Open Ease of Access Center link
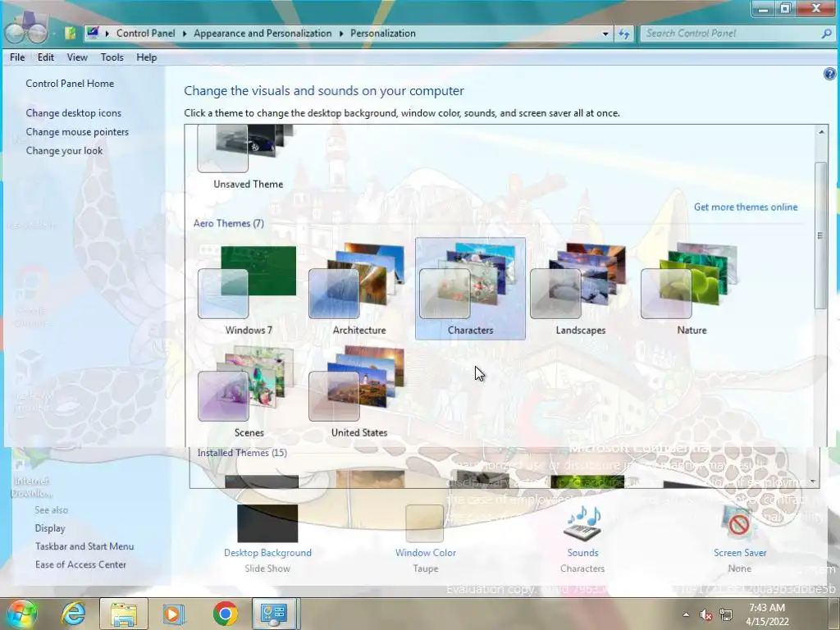Image resolution: width=840 pixels, height=630 pixels. click(81, 564)
